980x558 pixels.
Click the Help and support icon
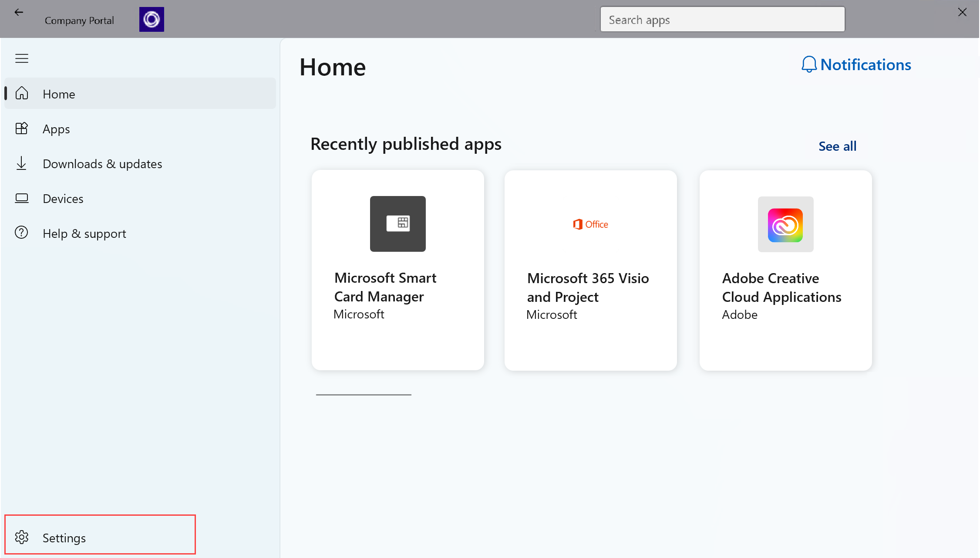click(21, 233)
